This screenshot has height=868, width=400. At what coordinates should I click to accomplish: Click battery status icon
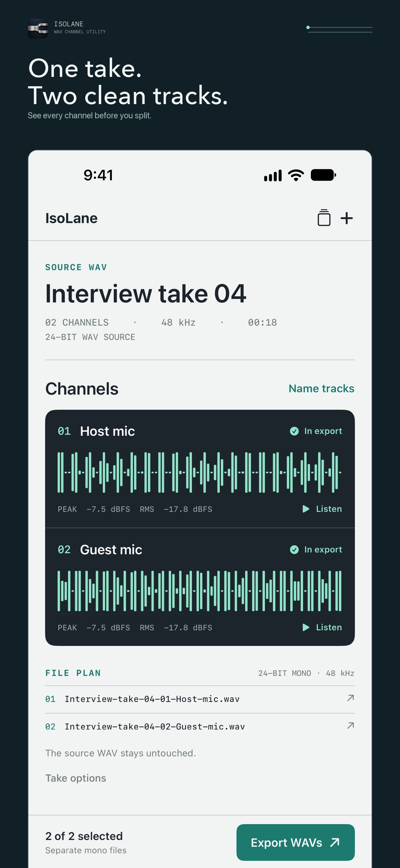[323, 175]
